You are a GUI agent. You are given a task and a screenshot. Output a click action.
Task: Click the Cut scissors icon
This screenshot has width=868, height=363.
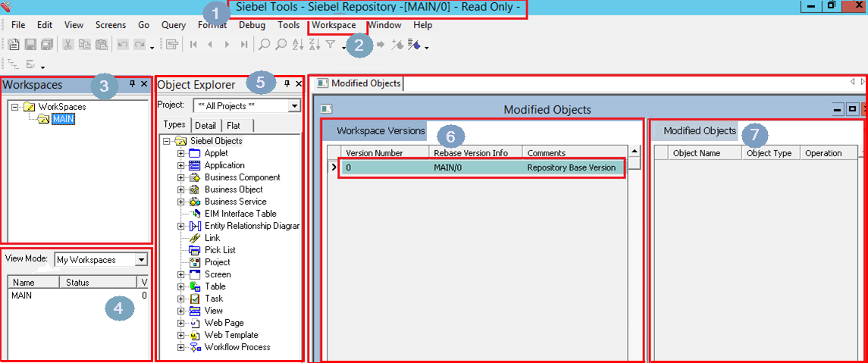pyautogui.click(x=69, y=45)
